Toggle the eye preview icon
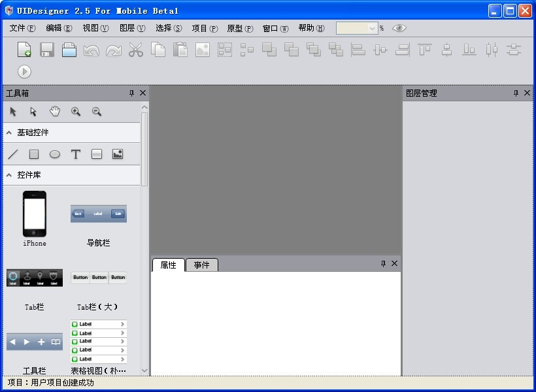 [399, 28]
